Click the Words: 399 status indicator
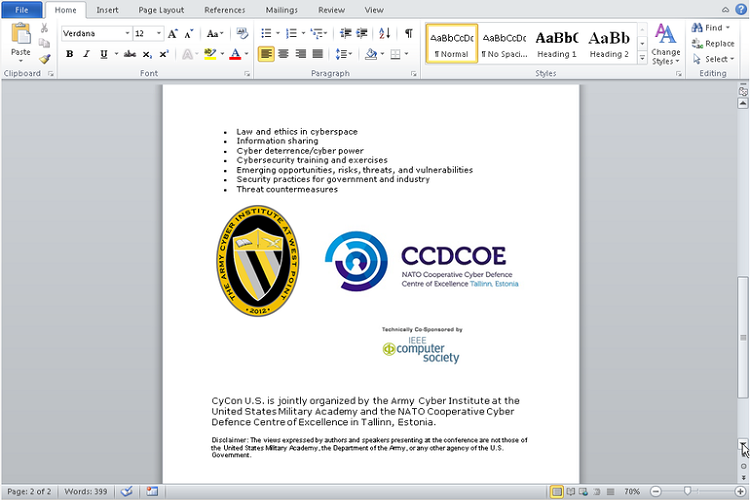Viewport: 750px width, 500px height. pos(86,491)
